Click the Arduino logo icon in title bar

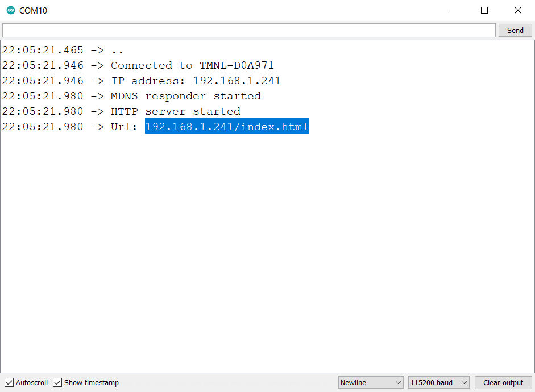(x=11, y=11)
